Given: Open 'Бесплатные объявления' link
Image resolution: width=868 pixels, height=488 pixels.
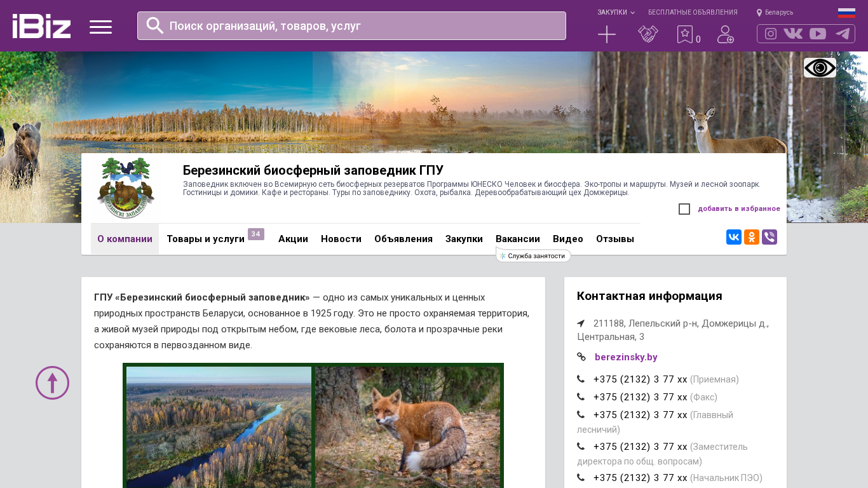Looking at the screenshot, I should pos(693,13).
